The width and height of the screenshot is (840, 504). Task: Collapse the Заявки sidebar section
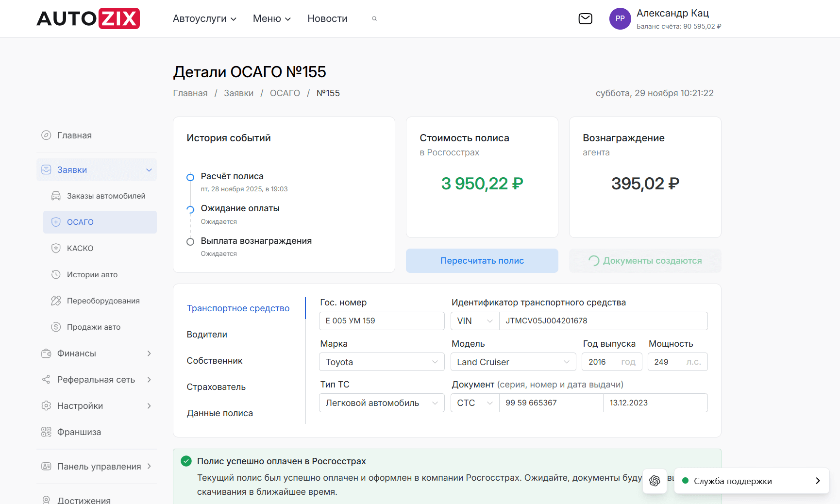click(x=149, y=170)
